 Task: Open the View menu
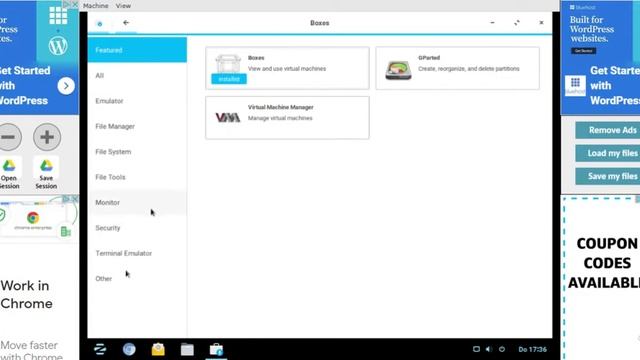click(x=123, y=6)
